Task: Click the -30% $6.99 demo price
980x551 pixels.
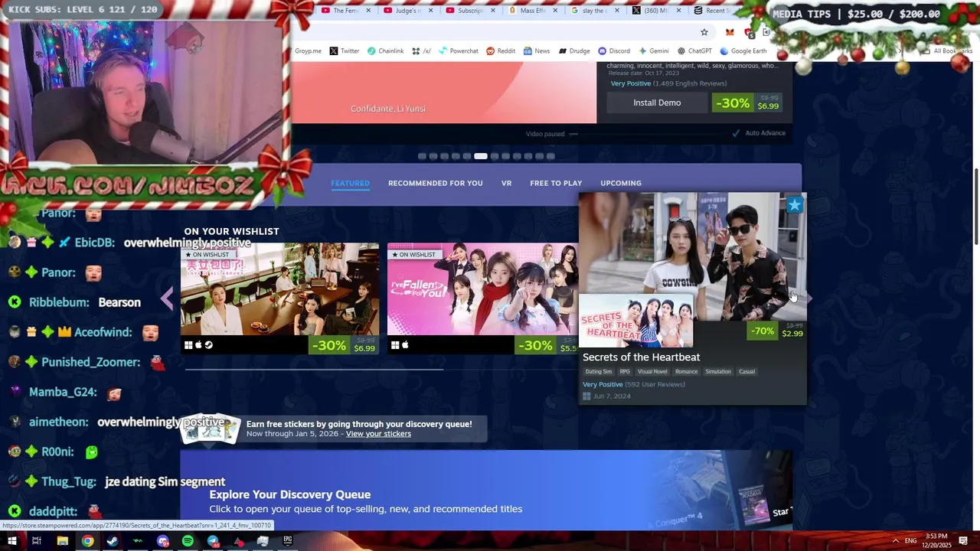Action: (747, 103)
